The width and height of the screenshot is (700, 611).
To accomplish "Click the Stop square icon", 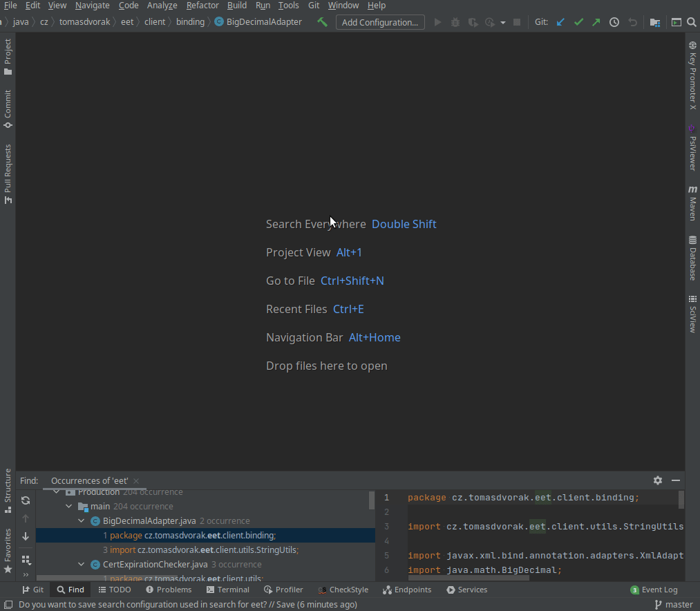I will click(x=517, y=22).
